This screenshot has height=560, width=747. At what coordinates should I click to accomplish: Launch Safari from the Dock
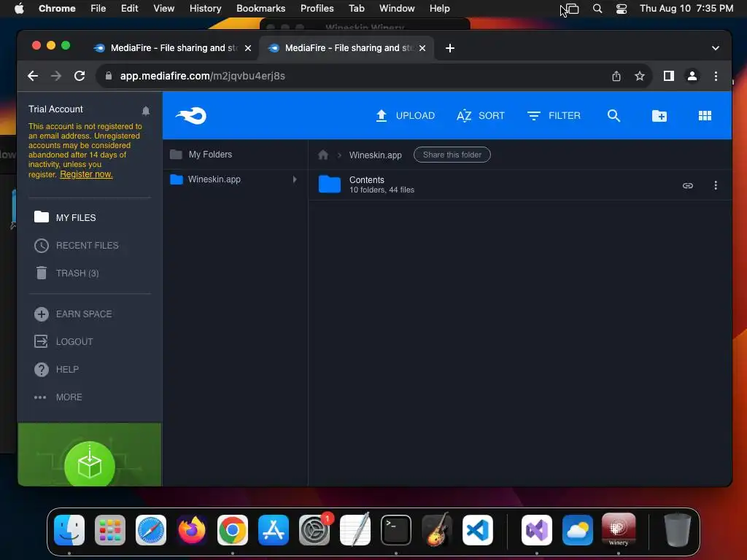click(151, 530)
